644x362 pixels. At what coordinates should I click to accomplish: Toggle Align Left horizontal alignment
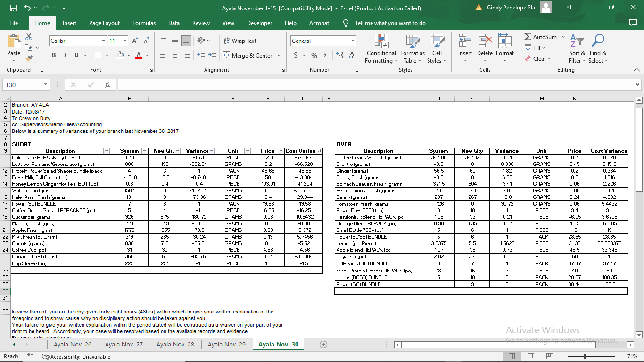point(164,55)
